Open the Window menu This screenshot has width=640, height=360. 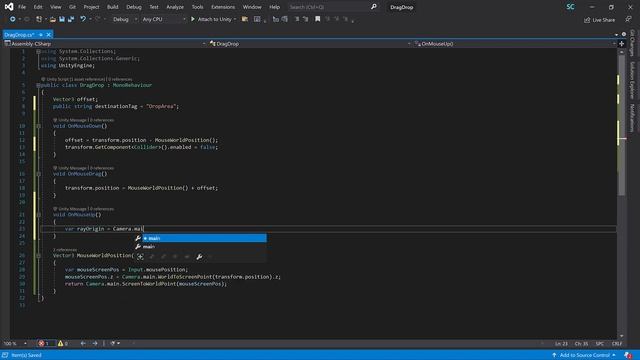(252, 7)
